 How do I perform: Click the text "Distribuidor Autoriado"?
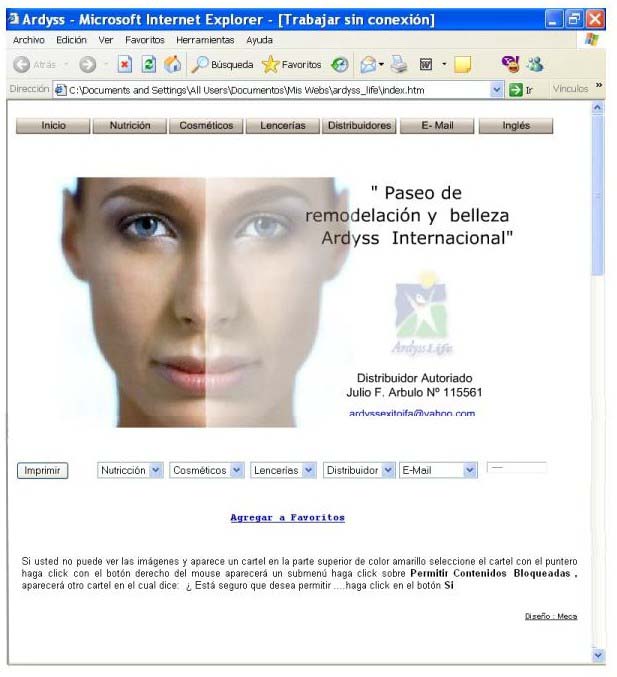(x=414, y=378)
